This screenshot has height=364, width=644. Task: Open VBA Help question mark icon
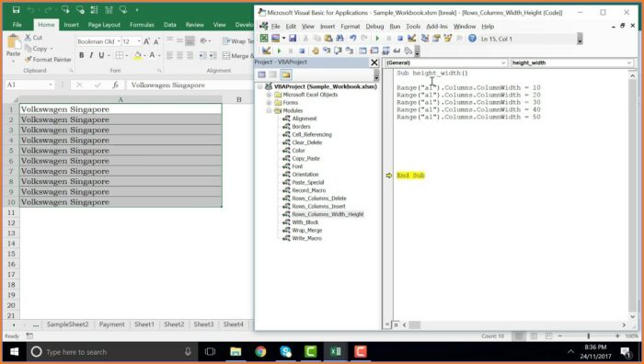472,39
